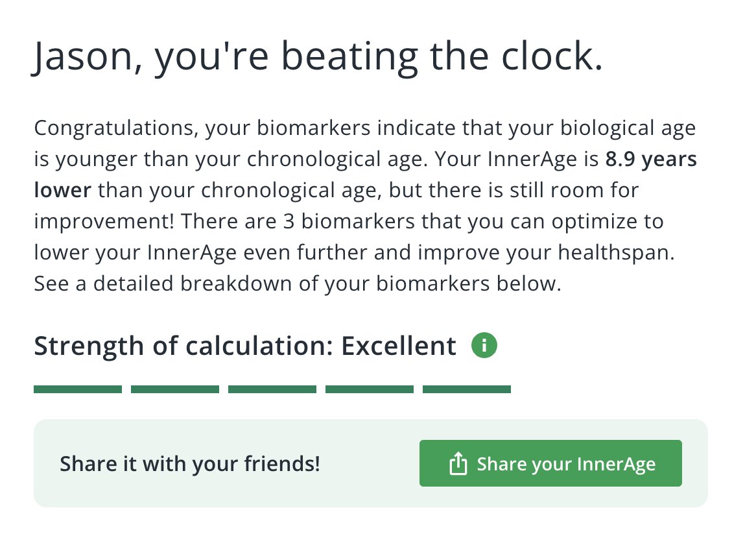Select the fifth strength bar segment

[467, 389]
